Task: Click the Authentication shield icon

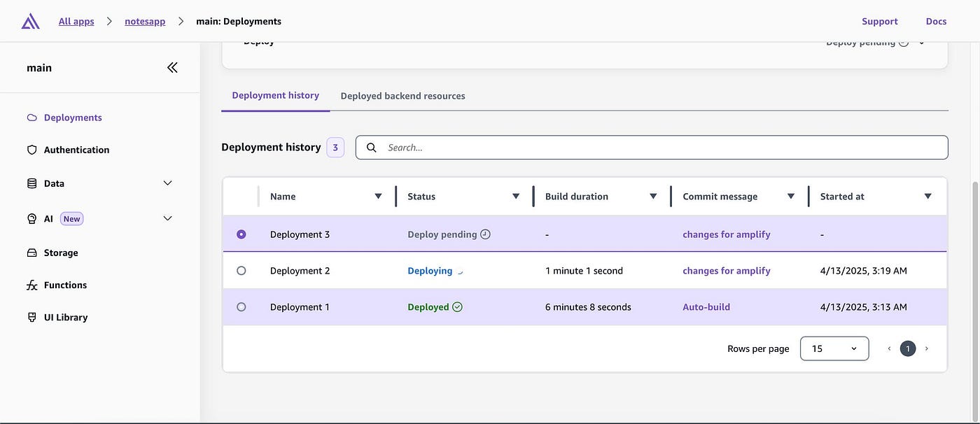Action: pos(31,150)
